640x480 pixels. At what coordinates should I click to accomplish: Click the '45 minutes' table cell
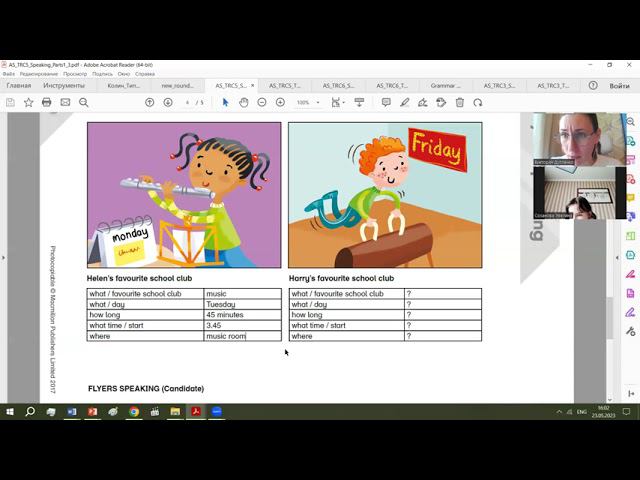click(x=242, y=315)
